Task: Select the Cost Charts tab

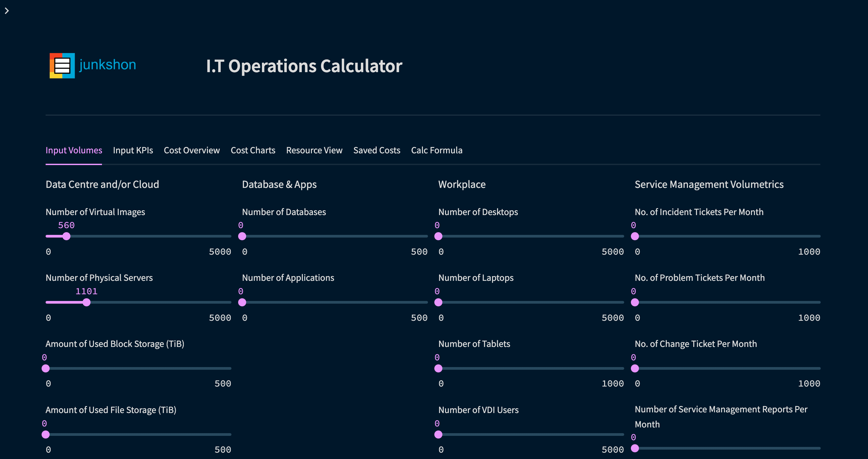Action: (253, 150)
